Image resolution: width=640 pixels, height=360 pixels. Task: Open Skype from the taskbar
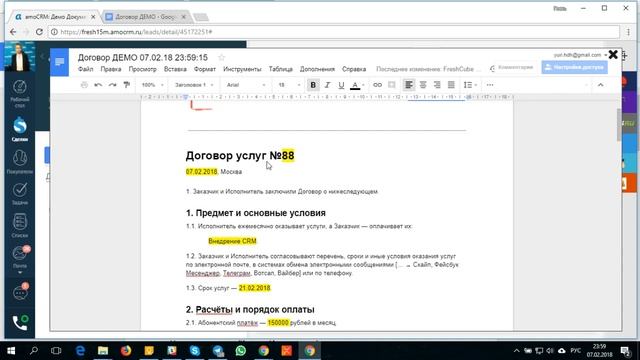pyautogui.click(x=195, y=351)
